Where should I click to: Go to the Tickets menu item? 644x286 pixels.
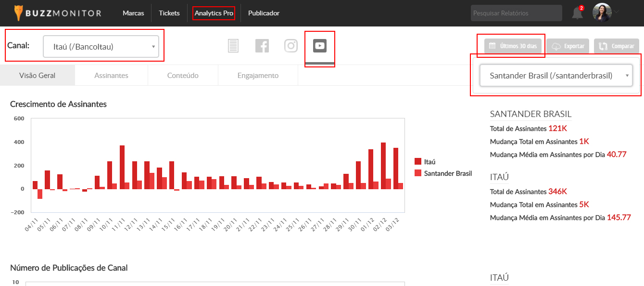(x=169, y=13)
